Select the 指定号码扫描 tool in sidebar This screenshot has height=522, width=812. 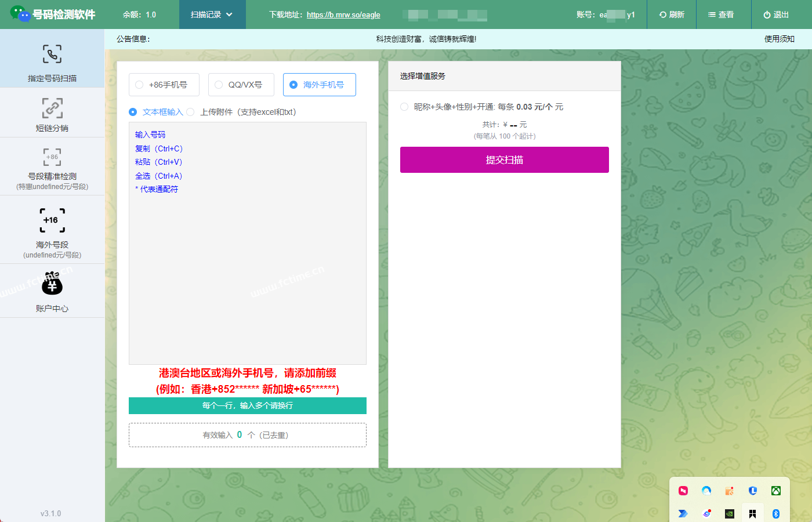(52, 59)
